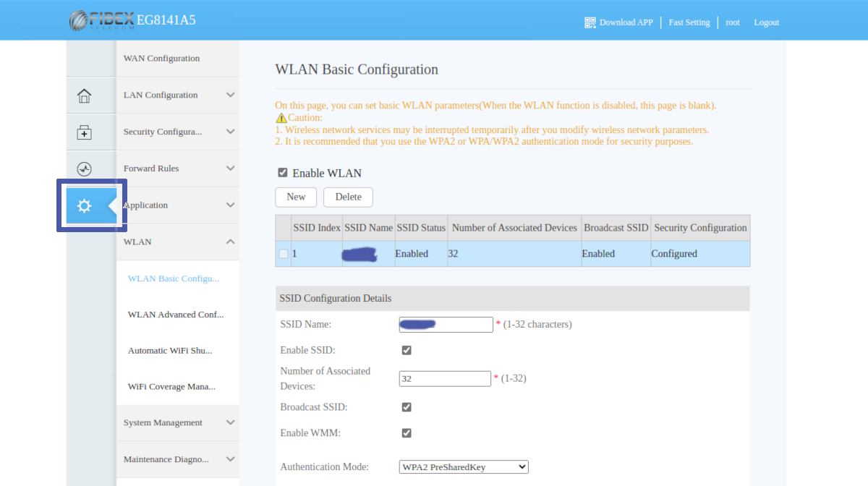Expand the LAN Configuration menu
868x486 pixels.
point(178,95)
